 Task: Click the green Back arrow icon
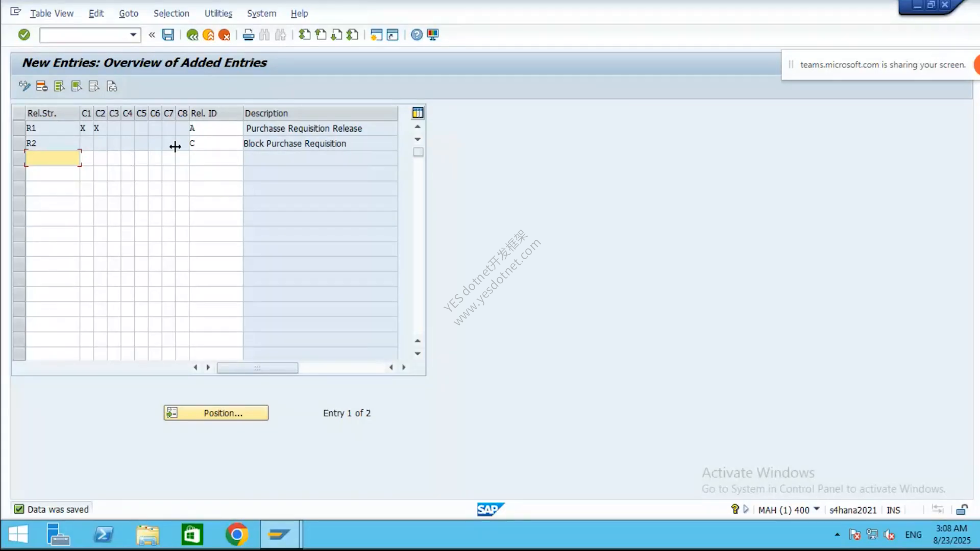192,35
